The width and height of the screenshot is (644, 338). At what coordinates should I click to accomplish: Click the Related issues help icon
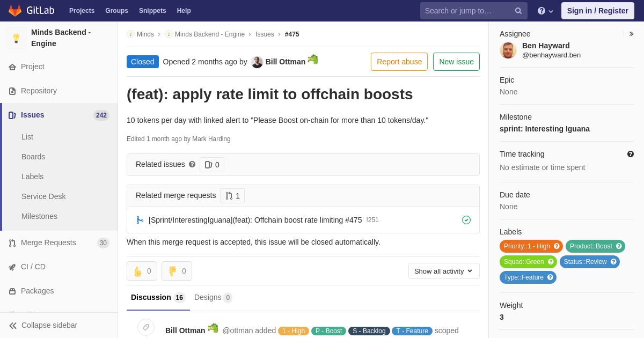coord(192,164)
